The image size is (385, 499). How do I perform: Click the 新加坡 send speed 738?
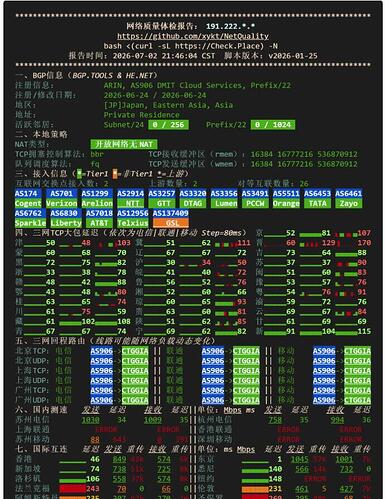pos(119,469)
